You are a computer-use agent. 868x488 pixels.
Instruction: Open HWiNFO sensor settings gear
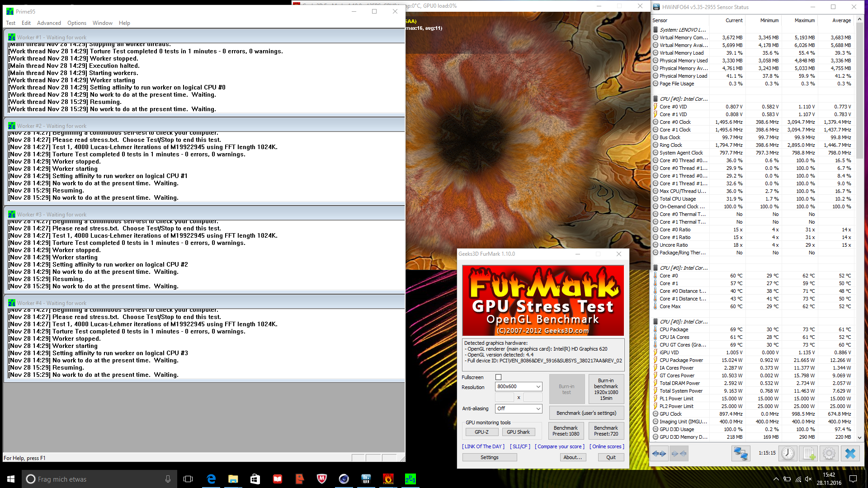click(x=829, y=453)
